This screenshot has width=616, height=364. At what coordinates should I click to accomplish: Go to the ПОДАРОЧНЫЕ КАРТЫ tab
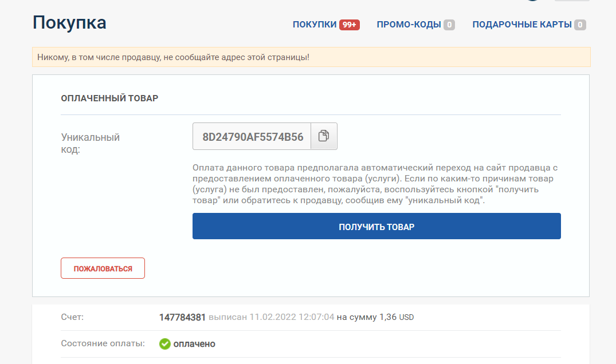(522, 25)
